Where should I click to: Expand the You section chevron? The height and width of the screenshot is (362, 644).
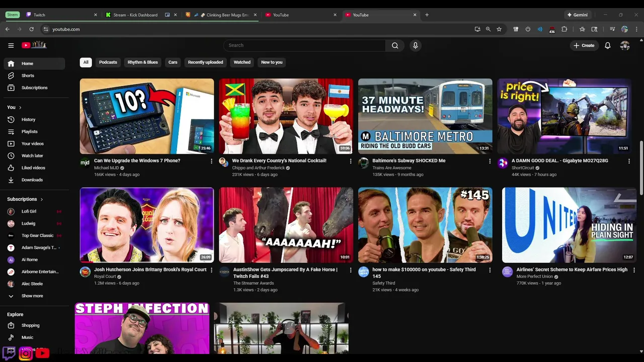pyautogui.click(x=21, y=108)
